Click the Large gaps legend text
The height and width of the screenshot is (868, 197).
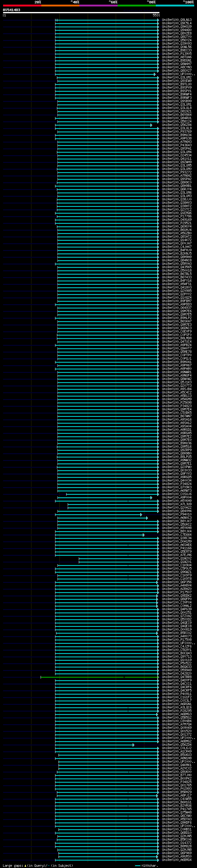click(38, 866)
